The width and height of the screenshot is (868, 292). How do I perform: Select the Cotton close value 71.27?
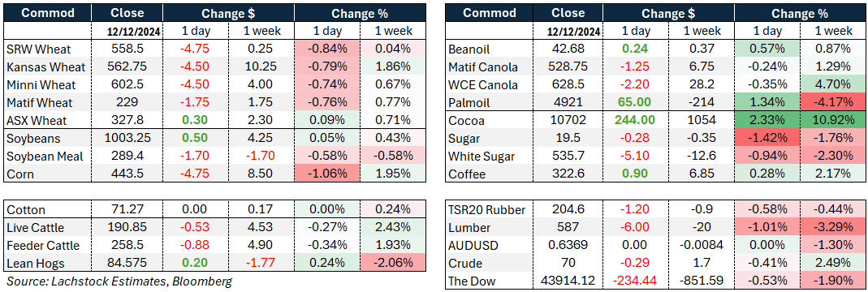pos(127,210)
